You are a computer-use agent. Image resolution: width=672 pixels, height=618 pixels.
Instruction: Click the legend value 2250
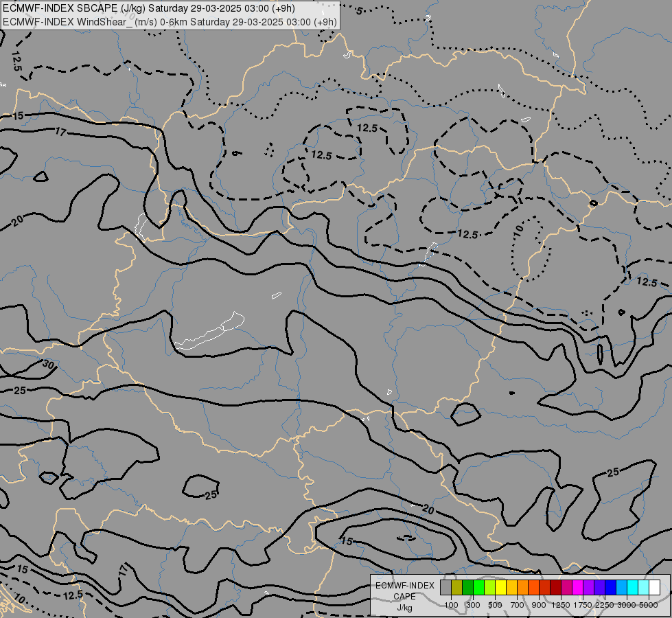pyautogui.click(x=605, y=605)
